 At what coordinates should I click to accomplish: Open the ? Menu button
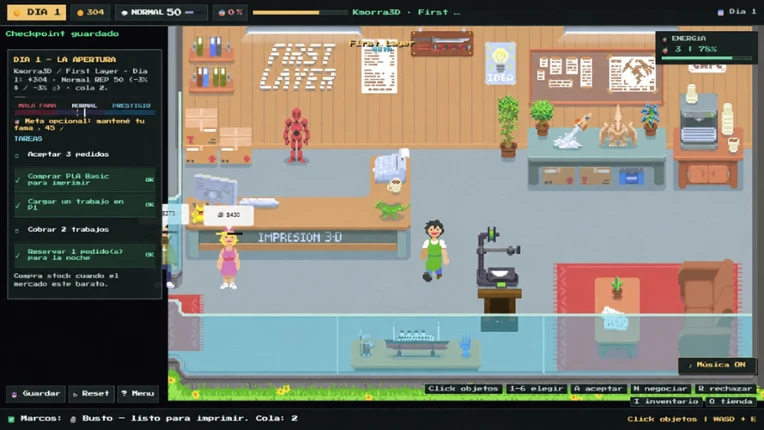click(137, 393)
